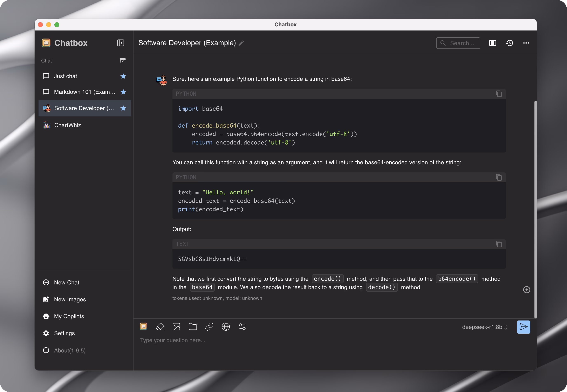Open the Settings menu item

(64, 333)
